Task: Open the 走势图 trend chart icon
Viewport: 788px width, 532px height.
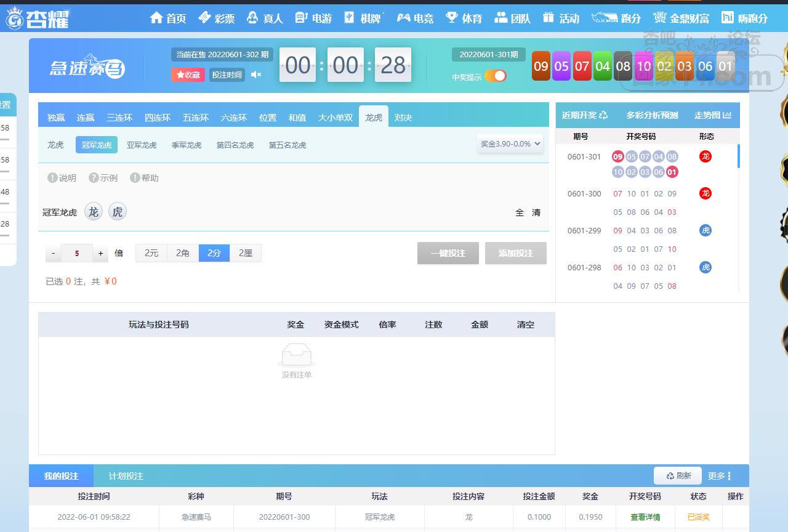Action: point(727,115)
